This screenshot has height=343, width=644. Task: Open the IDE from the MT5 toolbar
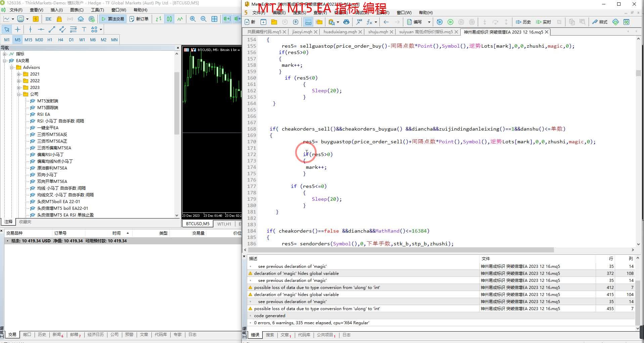tap(48, 19)
